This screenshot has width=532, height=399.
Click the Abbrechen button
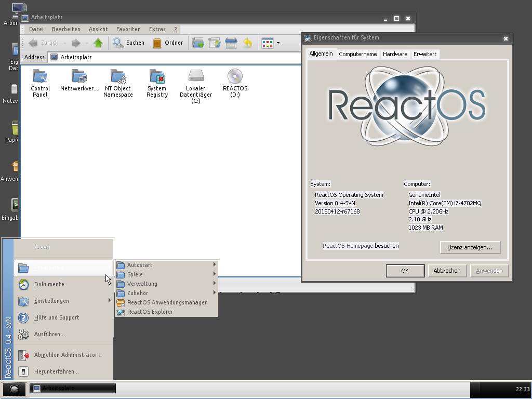click(x=447, y=271)
